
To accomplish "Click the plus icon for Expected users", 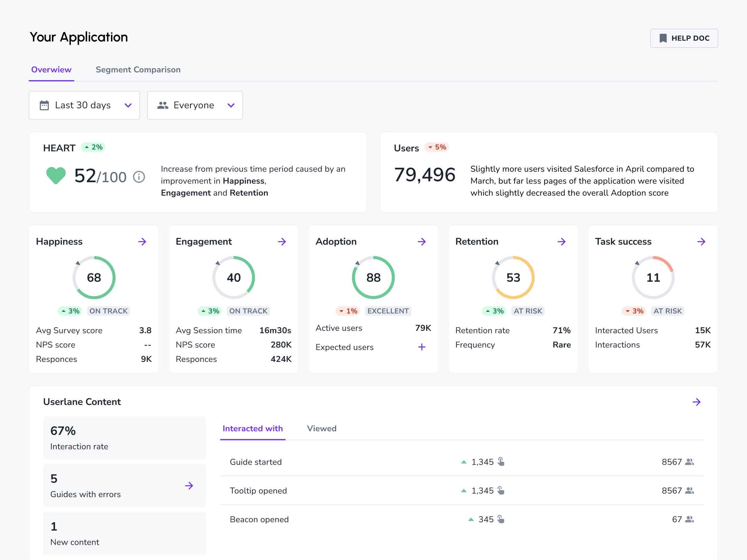I will (x=422, y=347).
